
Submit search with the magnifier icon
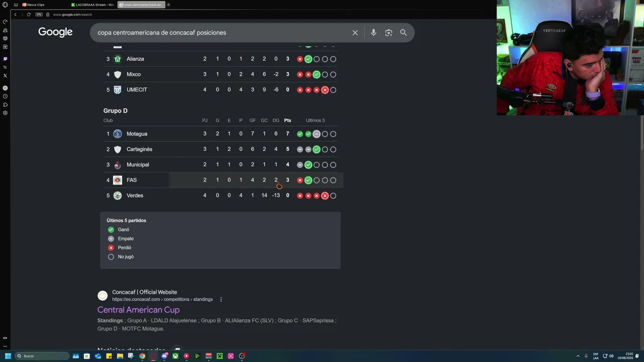point(404,33)
